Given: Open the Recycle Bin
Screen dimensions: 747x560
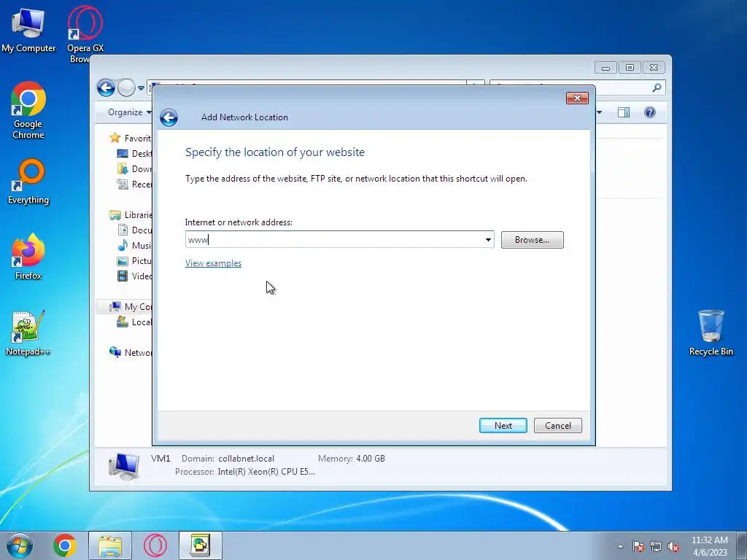Looking at the screenshot, I should pos(711,333).
